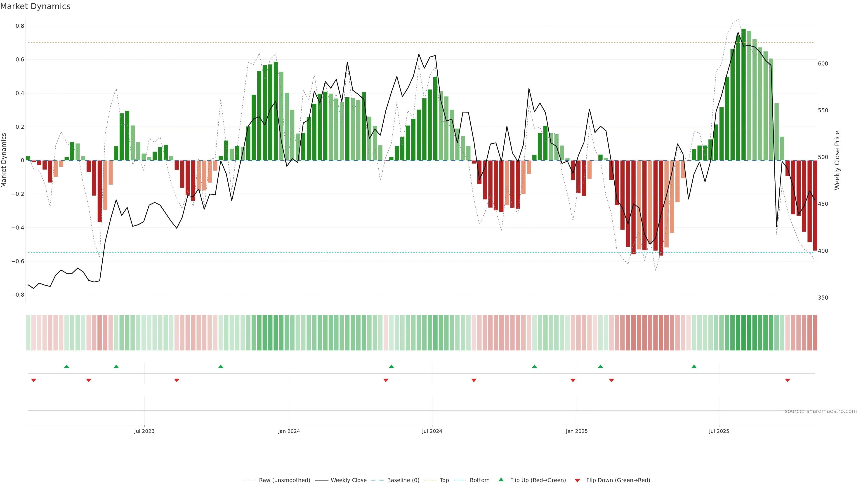This screenshot has height=488, width=868.
Task: Toggle the Baseline (0) legend entry
Action: 403,480
